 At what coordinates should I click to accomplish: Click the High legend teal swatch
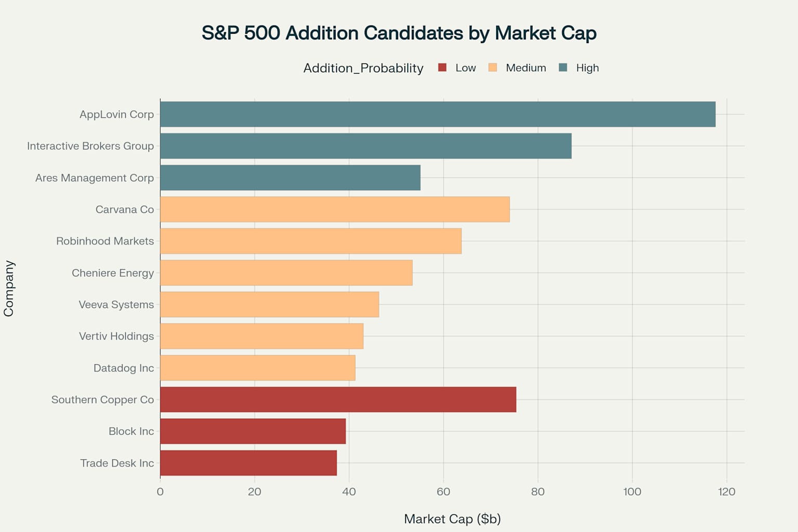point(563,68)
